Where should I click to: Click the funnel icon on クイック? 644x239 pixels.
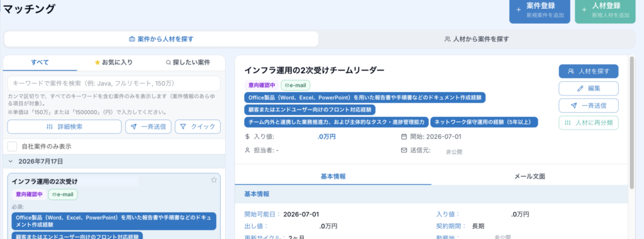[183, 127]
